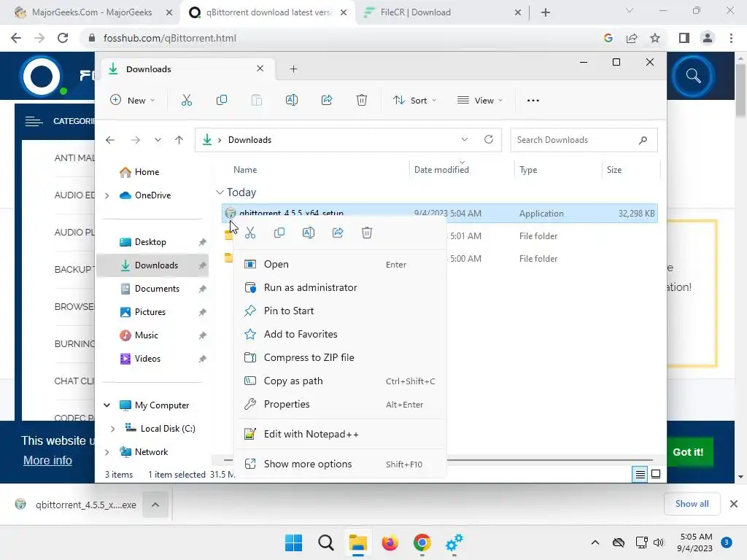Collapse the Today group
The image size is (747, 560).
pos(220,192)
